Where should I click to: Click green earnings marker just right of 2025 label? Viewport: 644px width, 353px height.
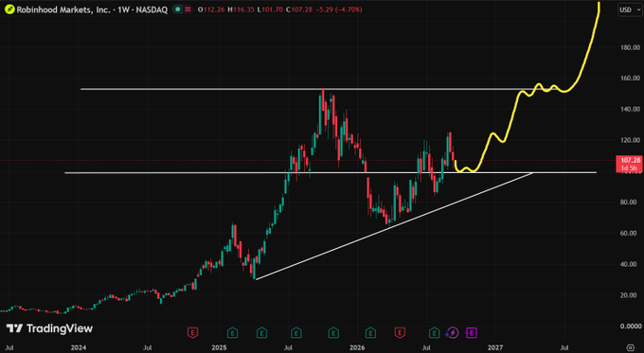click(x=232, y=332)
